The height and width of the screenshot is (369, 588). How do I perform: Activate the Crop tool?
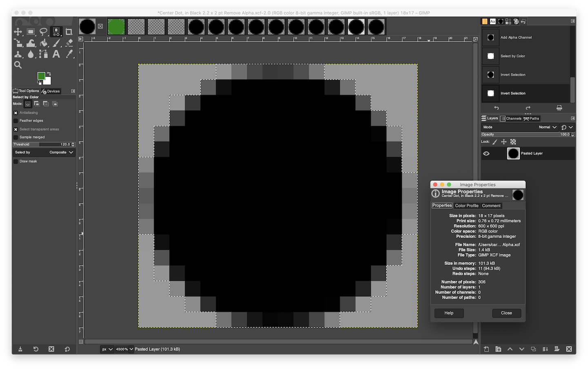(69, 32)
